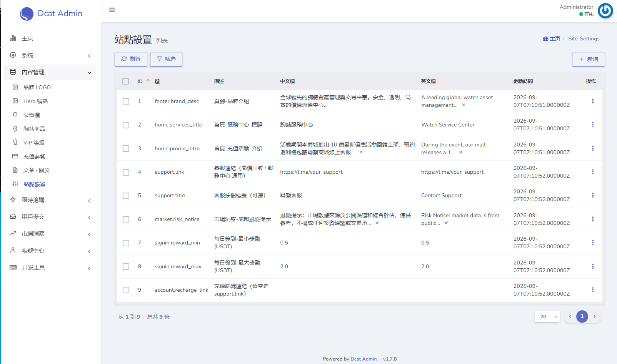
Task: Open row actions for footer.brand_desc
Action: 593,101
